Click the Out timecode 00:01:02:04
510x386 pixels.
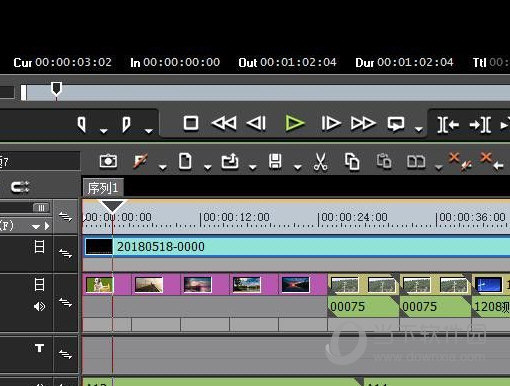298,62
